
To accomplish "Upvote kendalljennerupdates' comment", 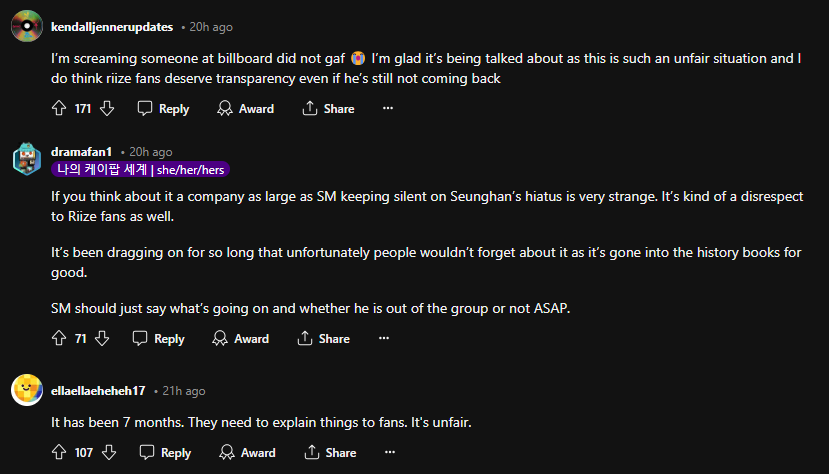I will coord(59,108).
